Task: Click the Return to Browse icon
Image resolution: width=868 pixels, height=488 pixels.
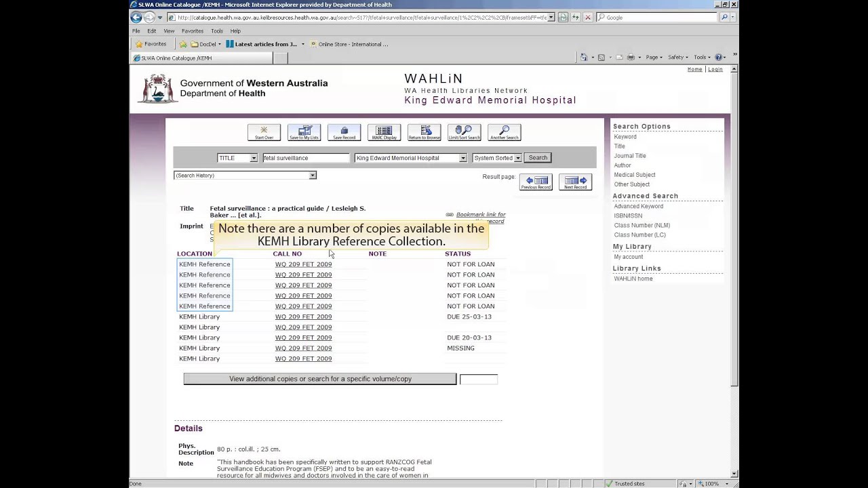Action: pyautogui.click(x=424, y=132)
